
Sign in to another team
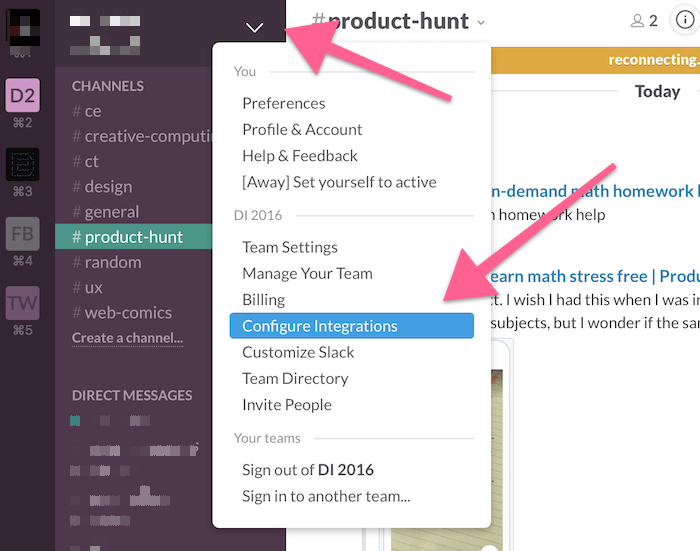coord(326,496)
